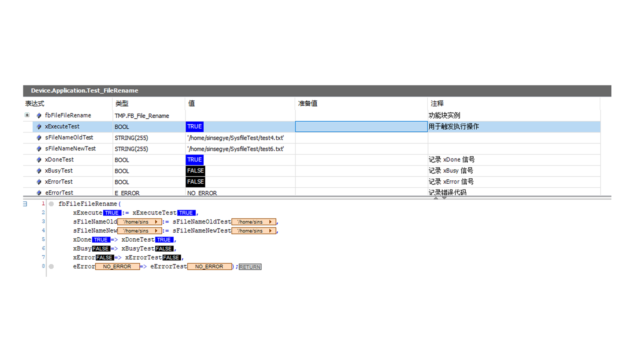Expand sFileNameOldTest inline value arrow

270,222
